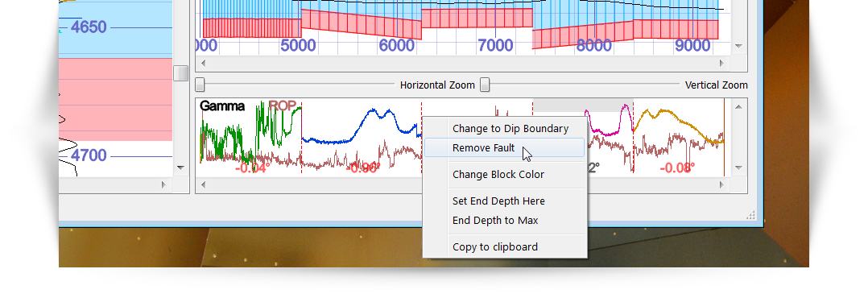Click the -0.04° dip label
This screenshot has width=868, height=298.
[x=253, y=168]
